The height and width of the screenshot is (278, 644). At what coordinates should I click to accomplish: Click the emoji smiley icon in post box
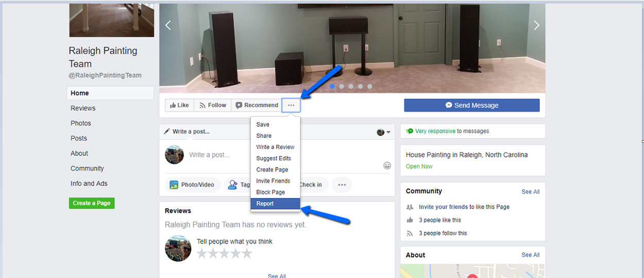pos(387,166)
